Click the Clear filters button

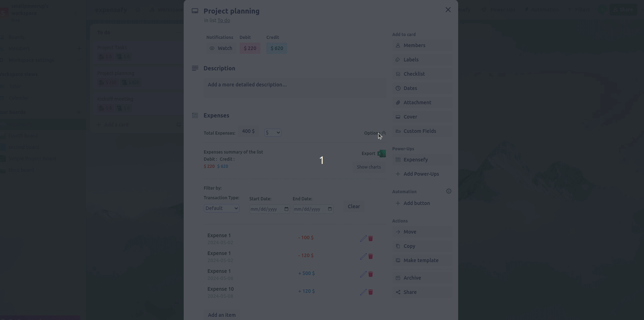(354, 206)
